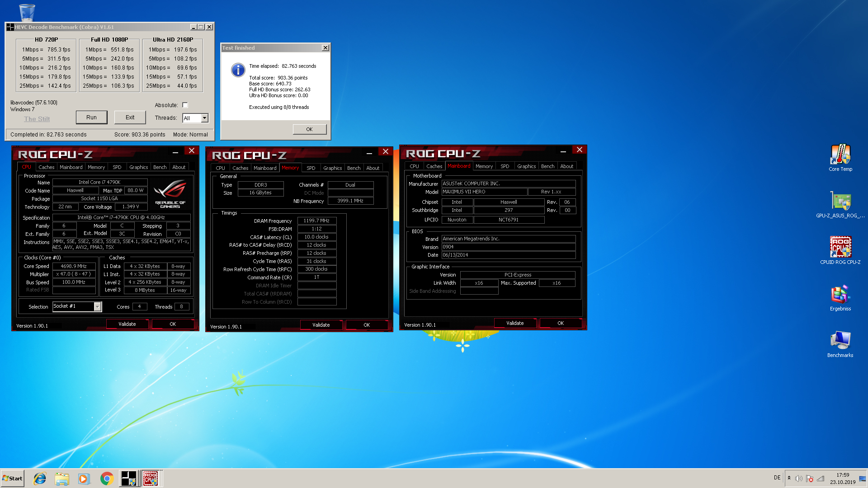Click the Intel Core i7 4790K name field
868x488 pixels.
(99, 183)
